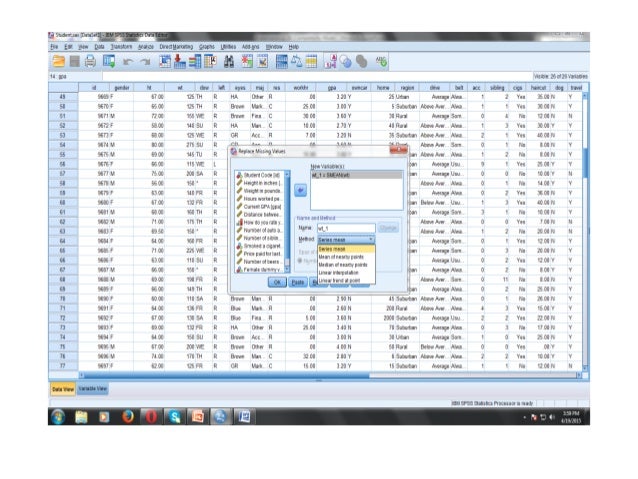
Task: Choose Linear trend at point option
Action: click(x=346, y=280)
